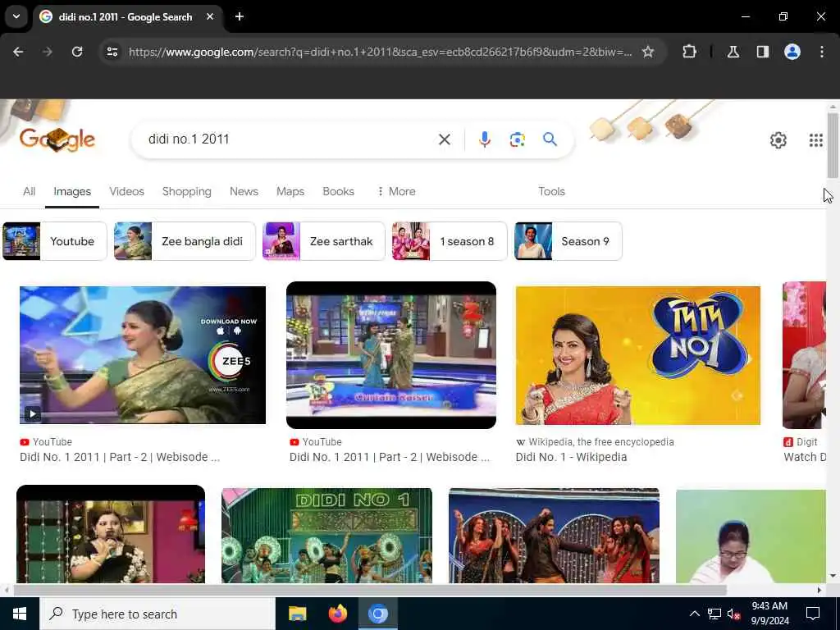The width and height of the screenshot is (840, 630).
Task: Open Didi No. 1 - Wikipedia link
Action: [571, 457]
